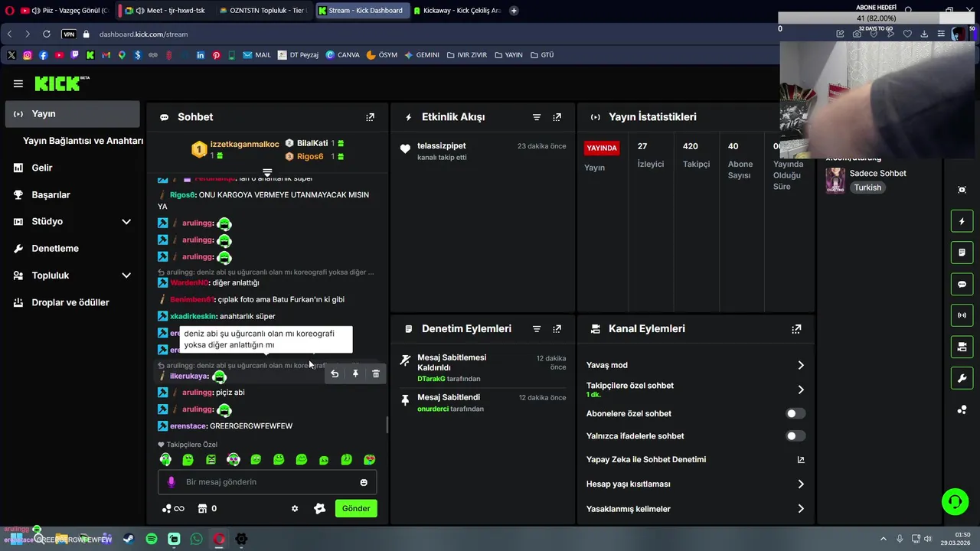This screenshot has height=551, width=980.
Task: Click izzetkaganmalkoc in chat leaderboard
Action: (x=245, y=144)
